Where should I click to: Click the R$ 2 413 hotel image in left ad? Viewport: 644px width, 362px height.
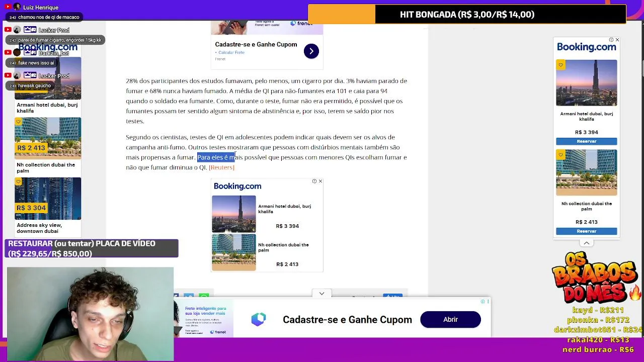tap(48, 138)
